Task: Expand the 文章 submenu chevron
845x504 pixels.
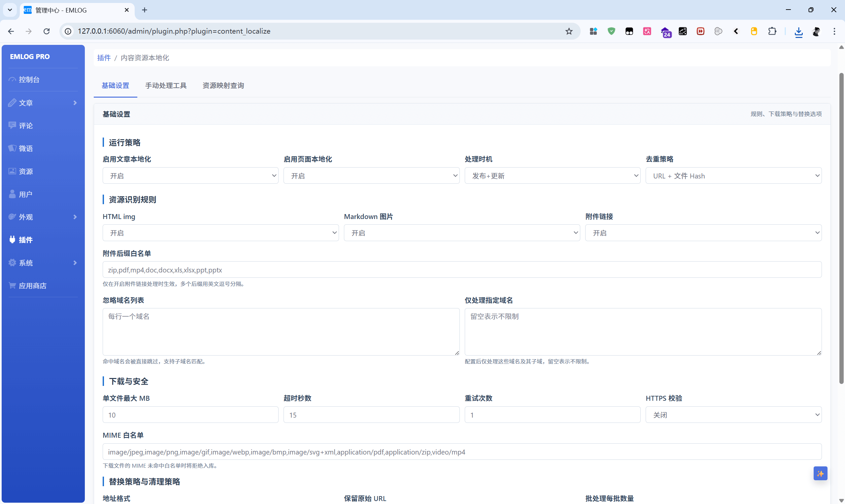Action: 75,103
